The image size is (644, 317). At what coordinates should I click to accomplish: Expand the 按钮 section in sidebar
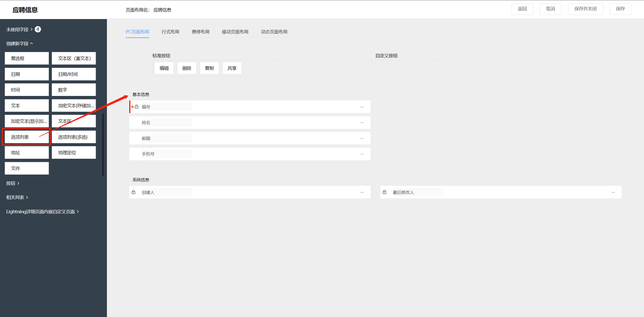coord(13,183)
